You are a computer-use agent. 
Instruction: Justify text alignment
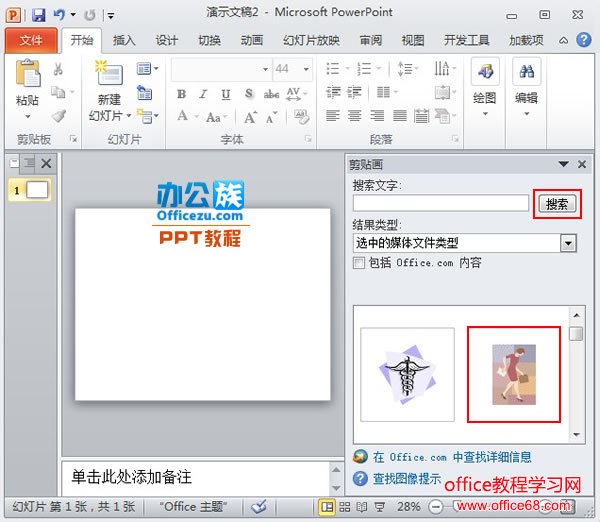[x=400, y=115]
